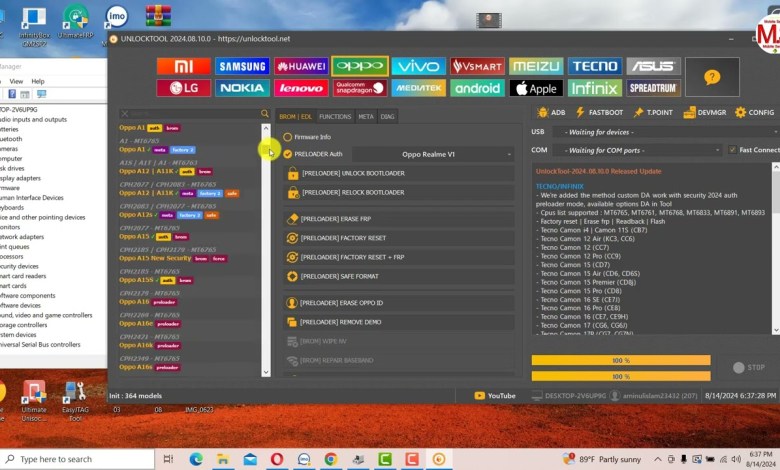Open the USB devices dropdown
780x470 pixels.
point(667,132)
